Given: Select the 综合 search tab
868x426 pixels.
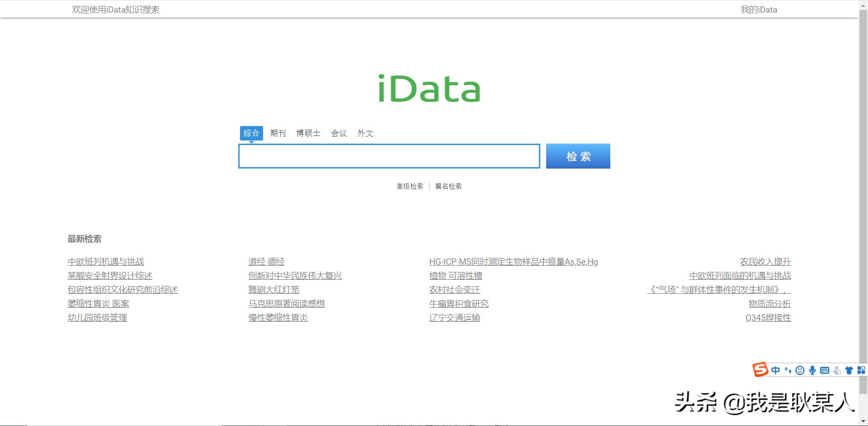Looking at the screenshot, I should tap(251, 133).
